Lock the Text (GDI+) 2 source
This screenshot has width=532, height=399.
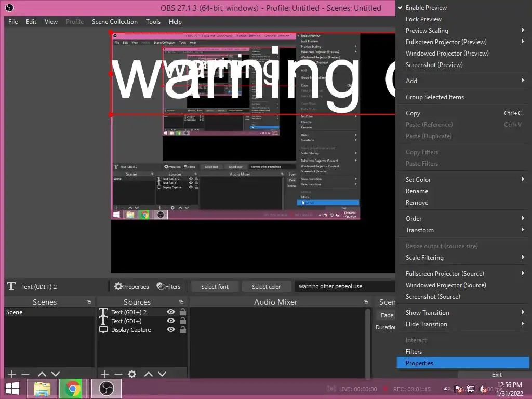[x=183, y=312]
